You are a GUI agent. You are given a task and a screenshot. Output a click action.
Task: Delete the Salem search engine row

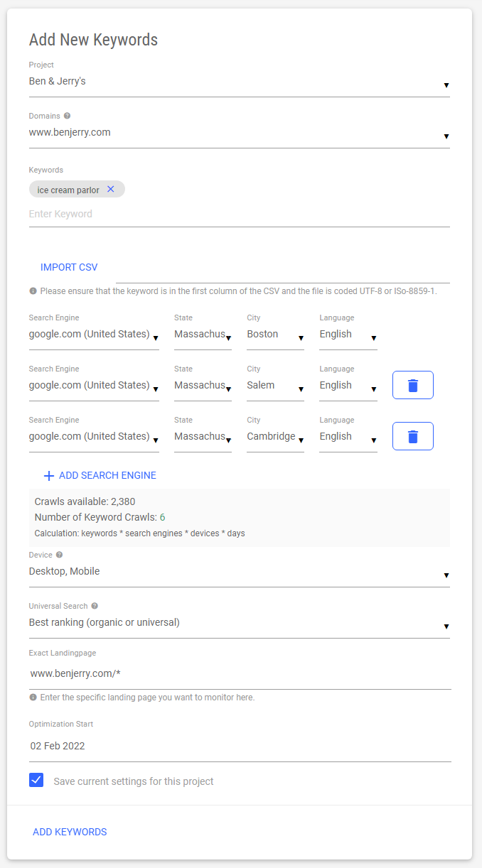point(413,385)
